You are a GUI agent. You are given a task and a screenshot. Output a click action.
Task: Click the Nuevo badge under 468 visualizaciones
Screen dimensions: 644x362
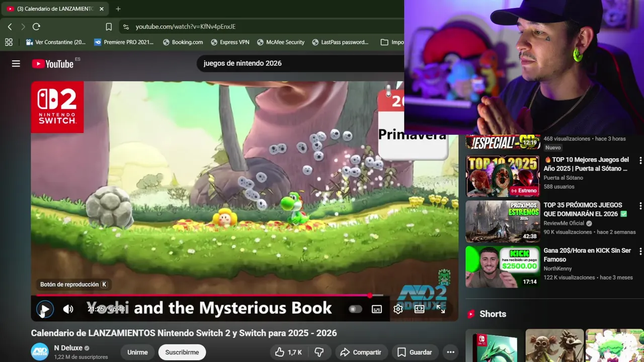(552, 147)
